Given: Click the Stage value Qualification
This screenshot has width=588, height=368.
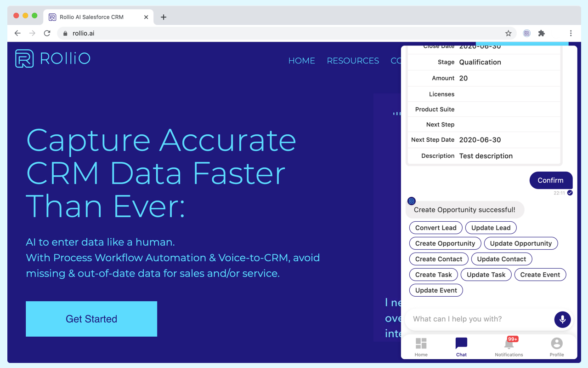Looking at the screenshot, I should coord(480,62).
